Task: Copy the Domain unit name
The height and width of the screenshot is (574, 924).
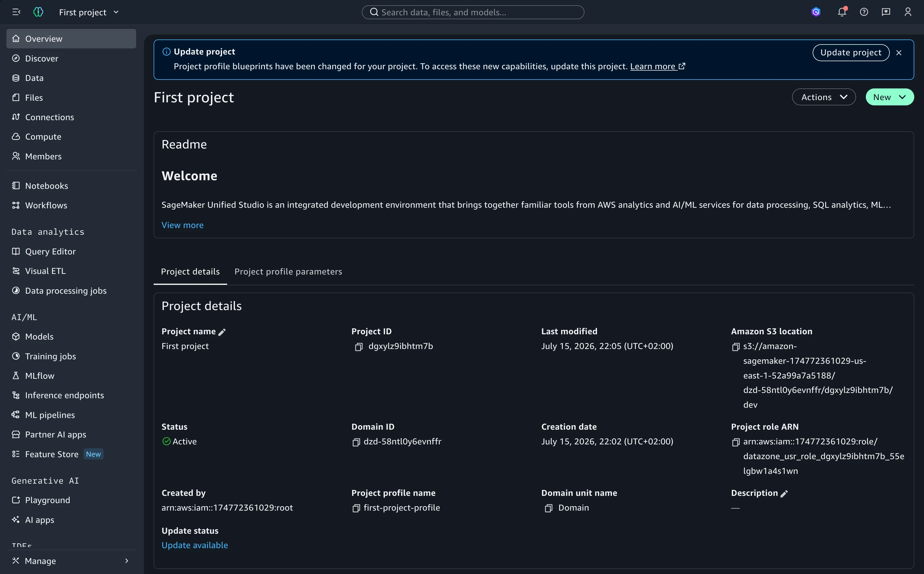Action: pyautogui.click(x=548, y=508)
